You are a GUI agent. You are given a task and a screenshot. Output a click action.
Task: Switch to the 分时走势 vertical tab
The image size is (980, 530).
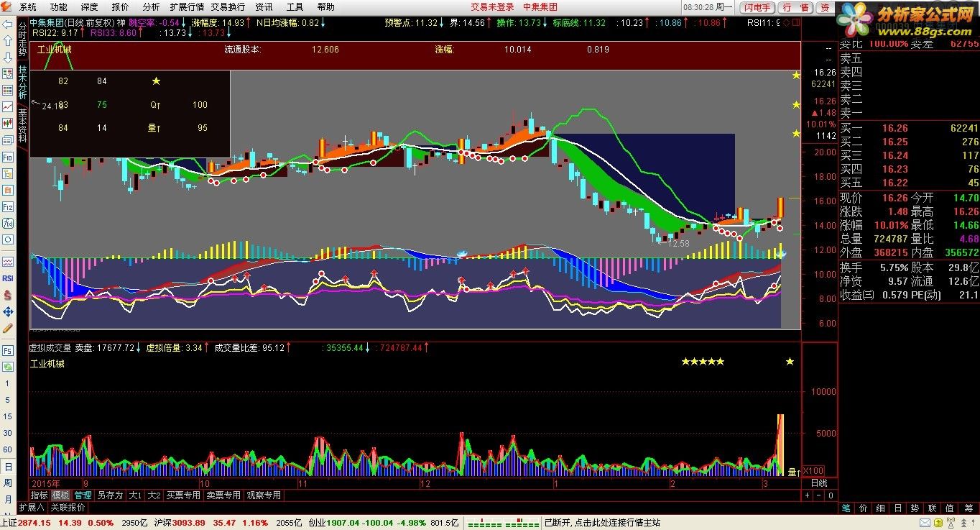click(x=22, y=40)
